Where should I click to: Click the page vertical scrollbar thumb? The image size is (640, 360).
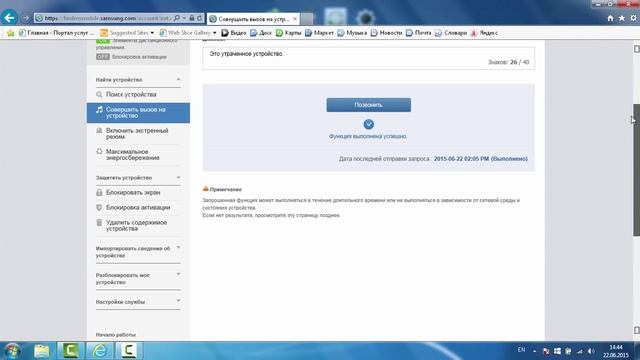(636, 170)
